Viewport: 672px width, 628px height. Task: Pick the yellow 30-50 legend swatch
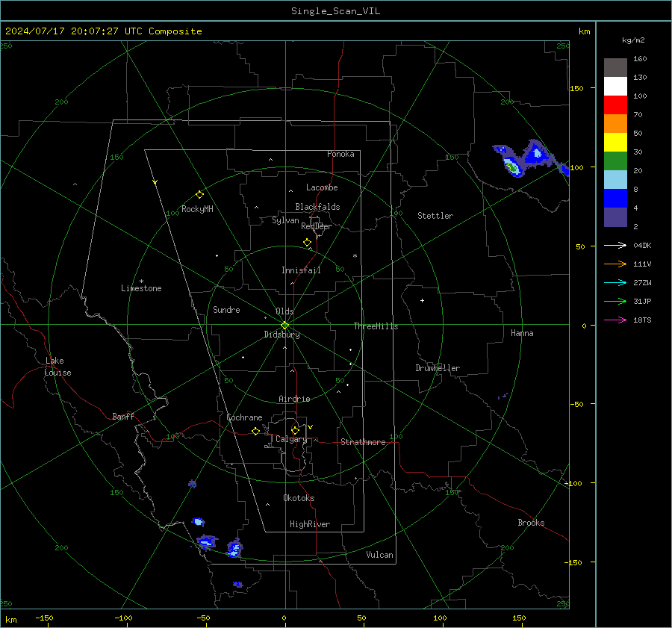(x=615, y=142)
